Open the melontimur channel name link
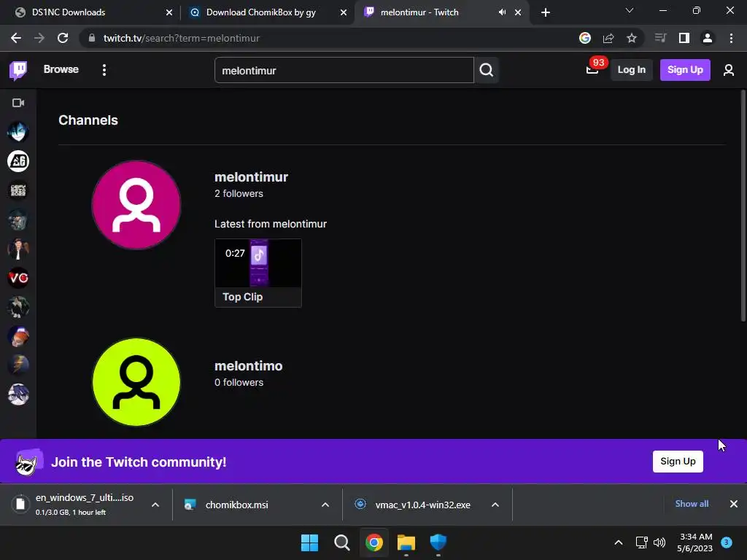747x560 pixels. [x=251, y=177]
